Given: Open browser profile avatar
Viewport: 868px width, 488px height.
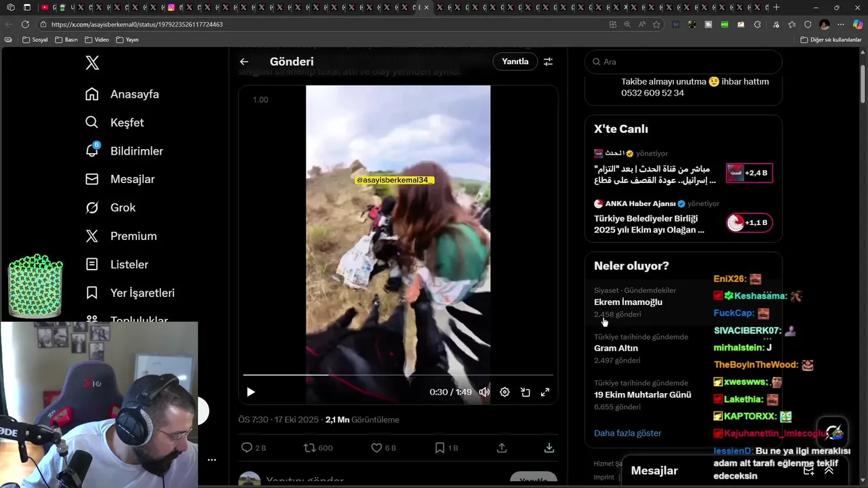Looking at the screenshot, I should (x=825, y=24).
